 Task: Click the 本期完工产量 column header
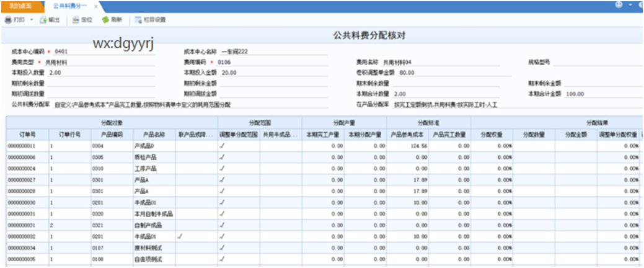323,135
